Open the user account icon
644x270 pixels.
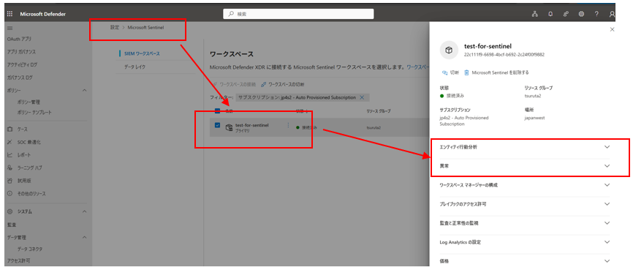pos(612,14)
